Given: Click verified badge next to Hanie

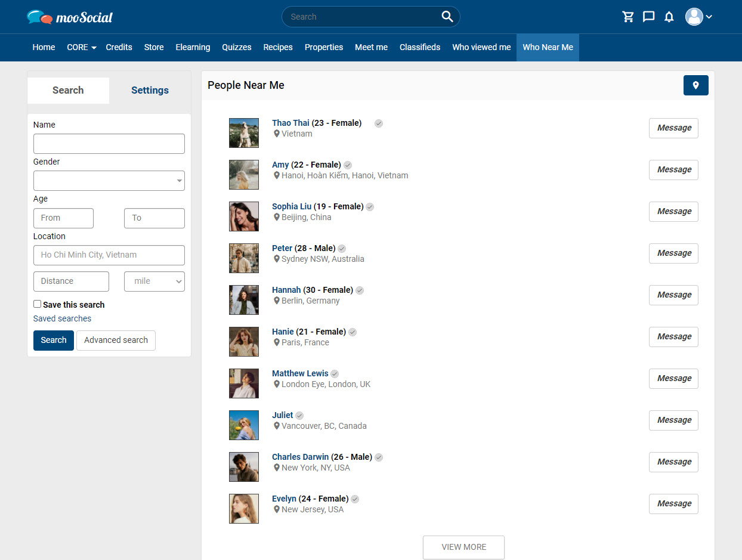Looking at the screenshot, I should [x=353, y=332].
